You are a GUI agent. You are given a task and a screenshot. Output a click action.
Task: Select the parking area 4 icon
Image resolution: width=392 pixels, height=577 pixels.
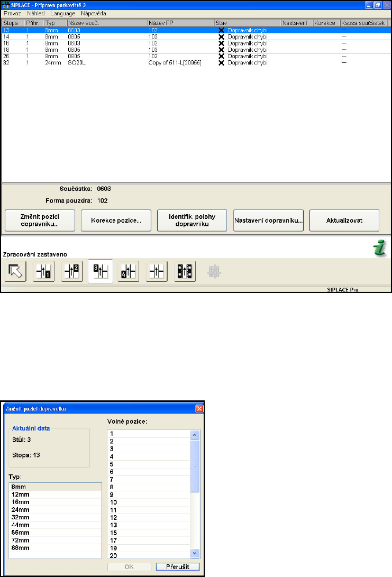pos(129,271)
